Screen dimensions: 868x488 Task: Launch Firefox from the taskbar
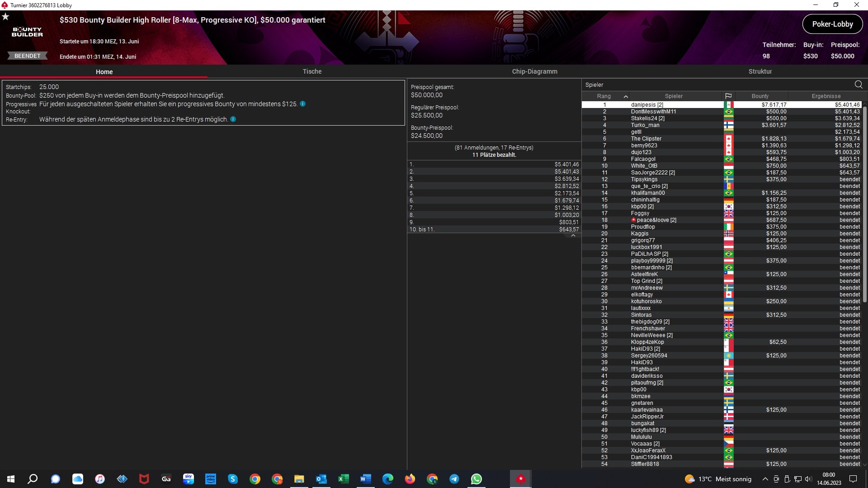(x=410, y=479)
